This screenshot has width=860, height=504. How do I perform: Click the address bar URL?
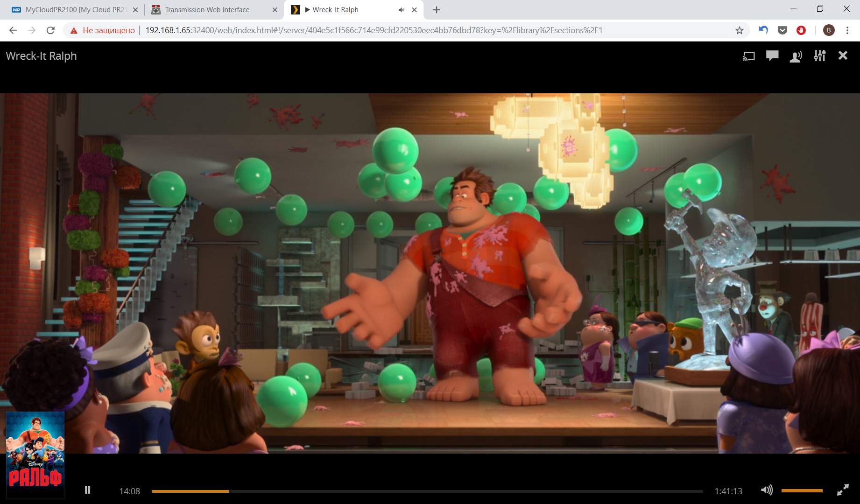(x=374, y=30)
